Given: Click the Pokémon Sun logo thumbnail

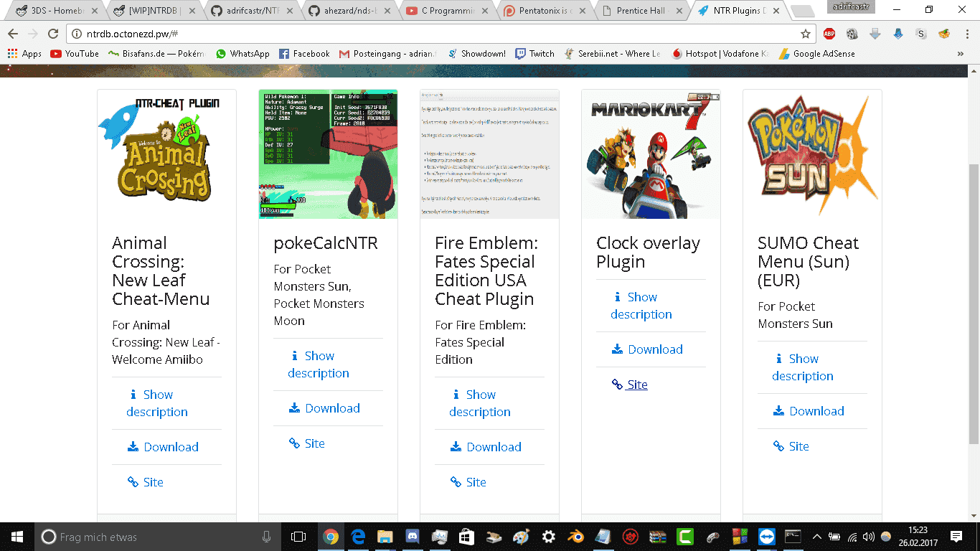Looking at the screenshot, I should point(812,154).
